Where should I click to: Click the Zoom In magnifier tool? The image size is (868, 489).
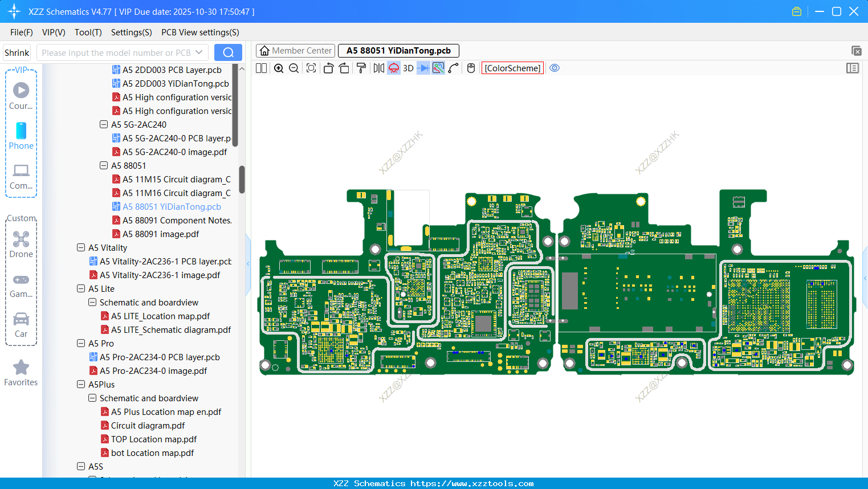279,68
